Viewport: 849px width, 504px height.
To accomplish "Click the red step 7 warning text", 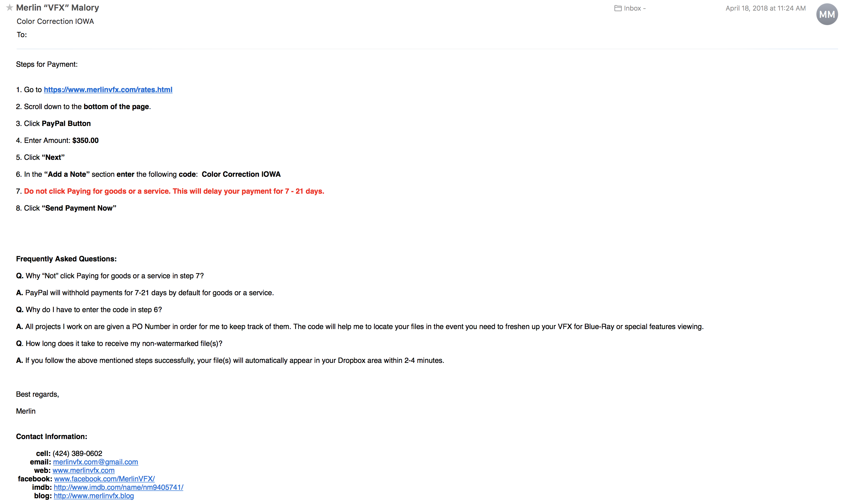I will coord(174,191).
